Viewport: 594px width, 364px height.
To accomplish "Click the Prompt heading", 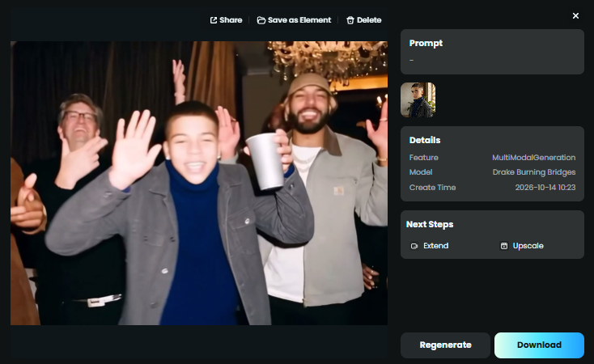I will pos(426,43).
